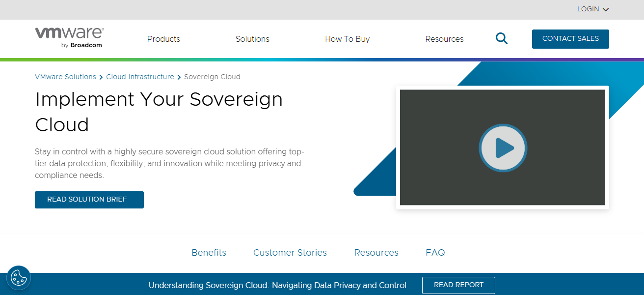Open the cookie preferences icon
This screenshot has height=295, width=644.
pyautogui.click(x=19, y=278)
